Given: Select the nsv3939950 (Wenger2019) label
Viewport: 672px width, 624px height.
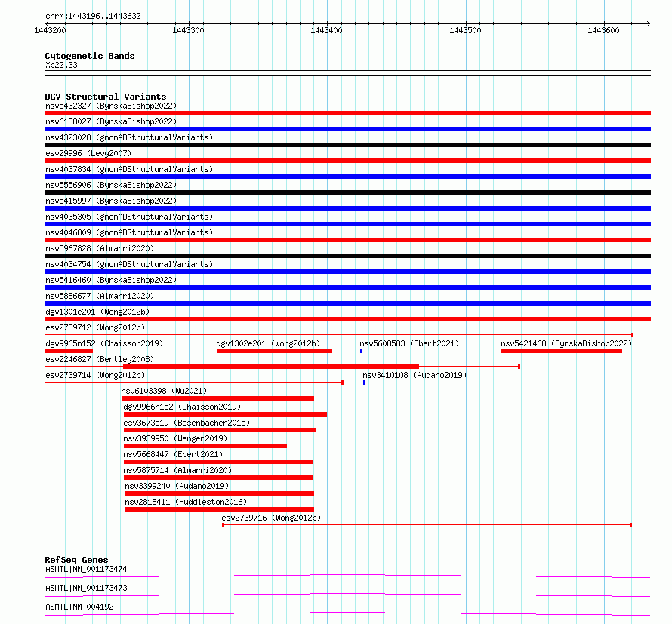Looking at the screenshot, I should pos(175,438).
